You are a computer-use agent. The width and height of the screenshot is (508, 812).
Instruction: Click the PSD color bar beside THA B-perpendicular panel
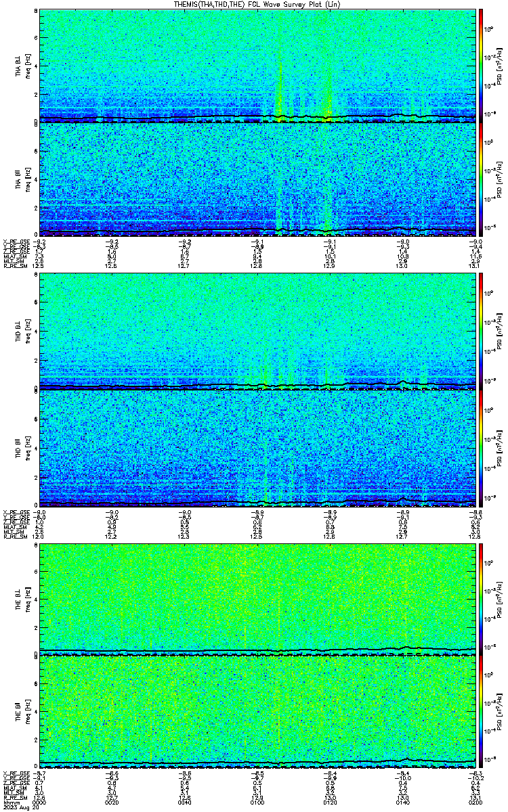481,65
